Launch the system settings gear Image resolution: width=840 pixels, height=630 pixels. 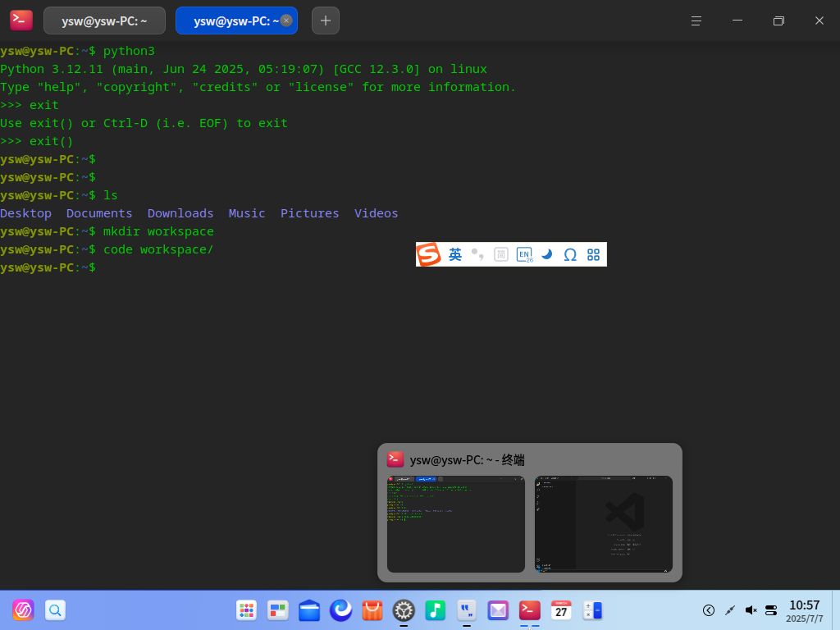pyautogui.click(x=404, y=610)
